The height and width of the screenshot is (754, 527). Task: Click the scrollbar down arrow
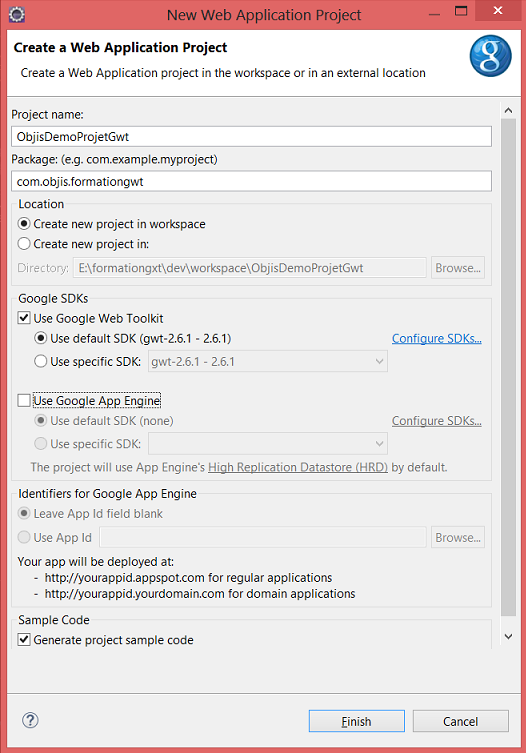pyautogui.click(x=508, y=636)
